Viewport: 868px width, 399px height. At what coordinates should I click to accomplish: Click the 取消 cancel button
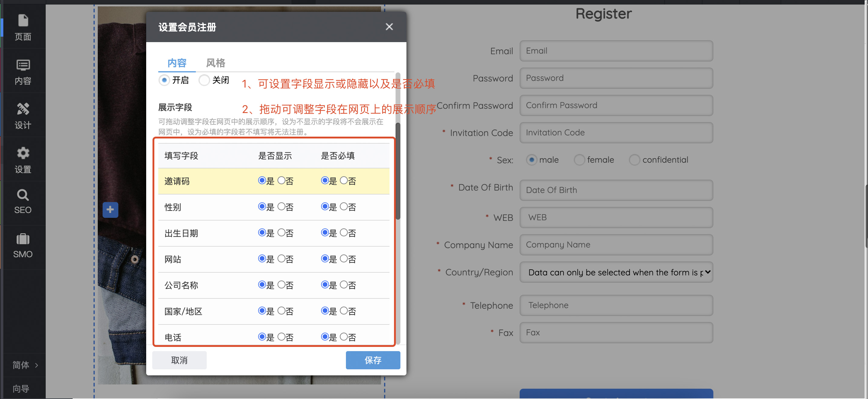179,360
